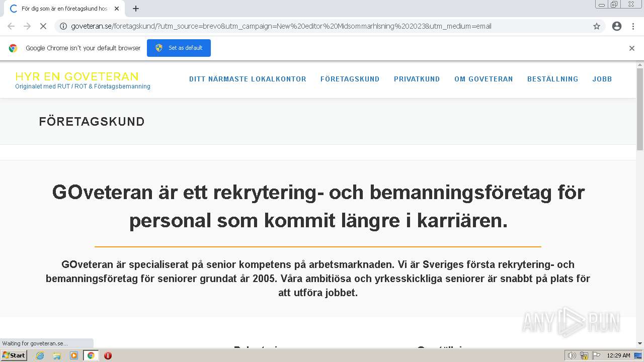Open Ditt närmaste lokalkontor menu item
The width and height of the screenshot is (644, 362).
pos(248,79)
